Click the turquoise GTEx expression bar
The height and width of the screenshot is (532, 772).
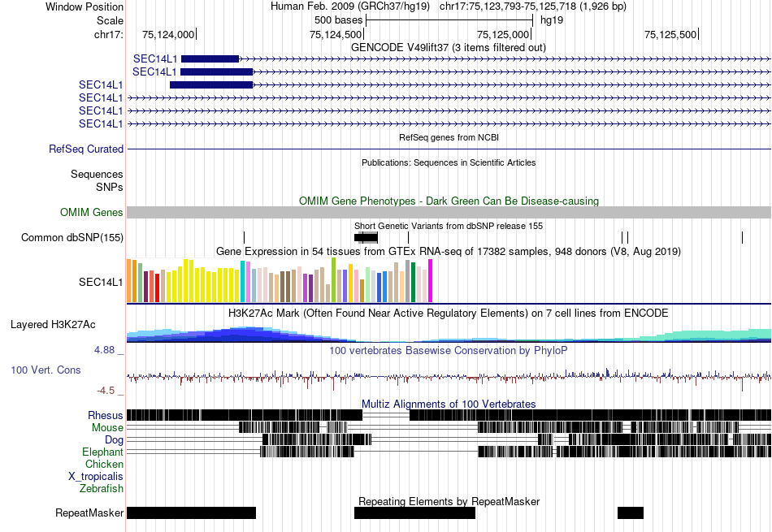[242, 282]
